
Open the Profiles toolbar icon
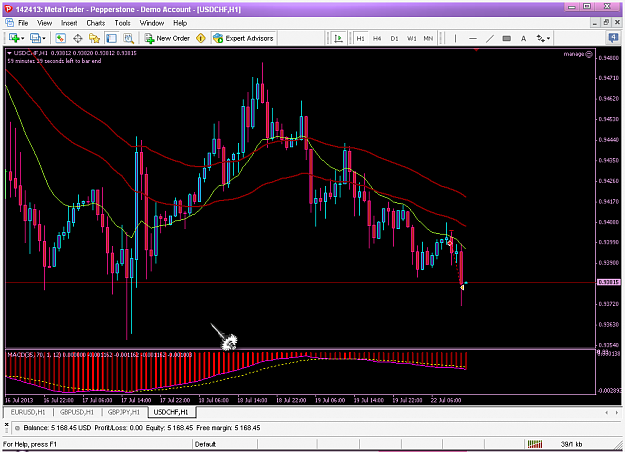(35, 38)
